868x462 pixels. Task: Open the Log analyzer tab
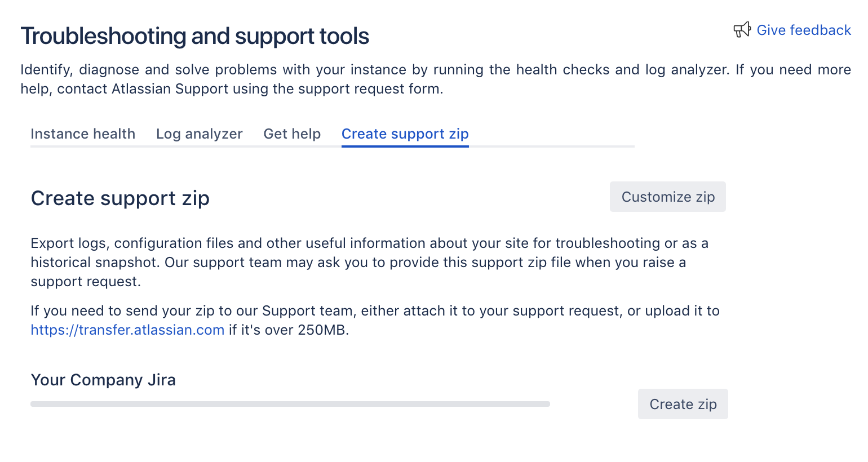click(x=199, y=134)
